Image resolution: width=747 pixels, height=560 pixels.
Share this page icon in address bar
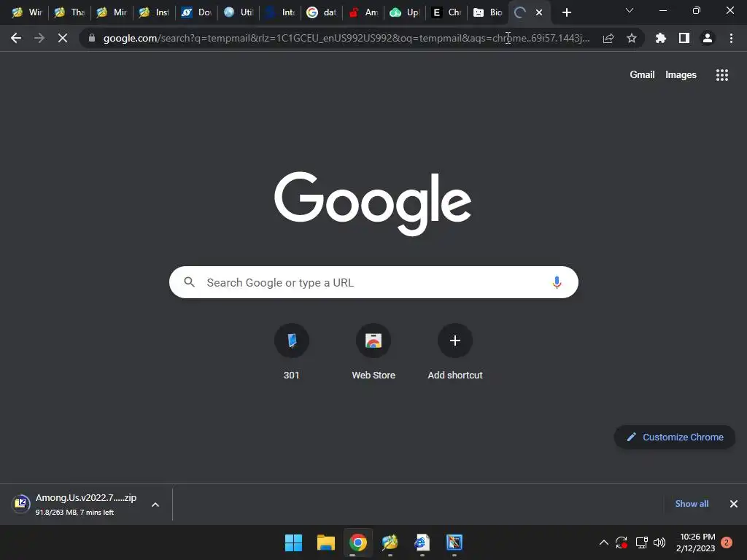tap(608, 38)
